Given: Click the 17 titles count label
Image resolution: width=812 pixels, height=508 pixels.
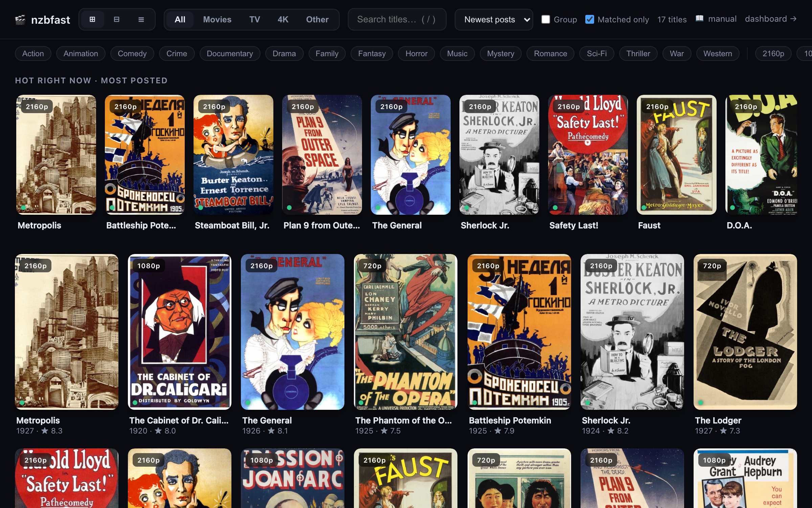Looking at the screenshot, I should [x=672, y=19].
